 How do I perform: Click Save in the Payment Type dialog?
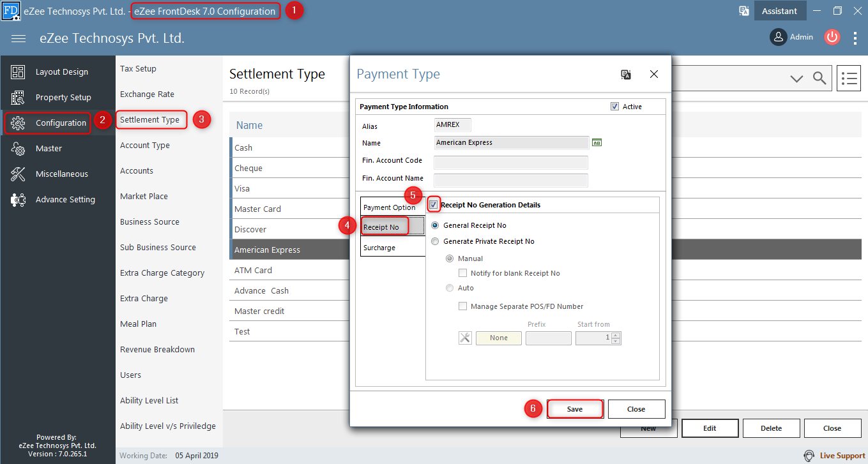coord(575,409)
